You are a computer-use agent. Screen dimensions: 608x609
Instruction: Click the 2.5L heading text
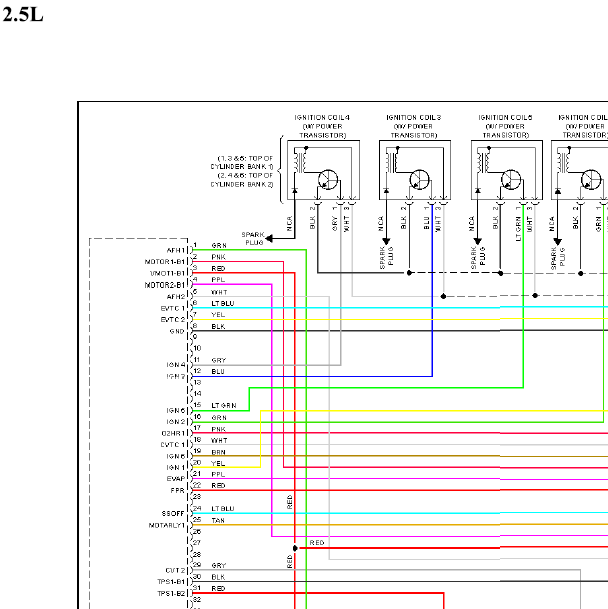[x=23, y=15]
